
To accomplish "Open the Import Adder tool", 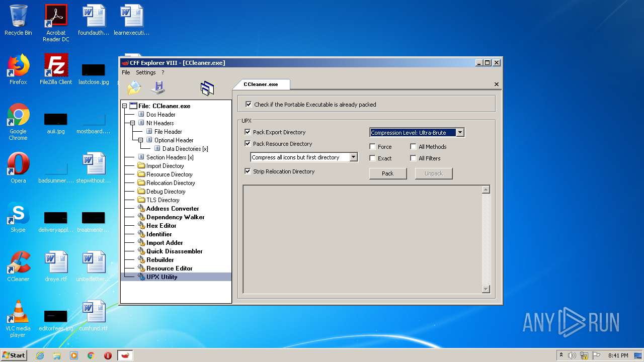I will 165,243.
